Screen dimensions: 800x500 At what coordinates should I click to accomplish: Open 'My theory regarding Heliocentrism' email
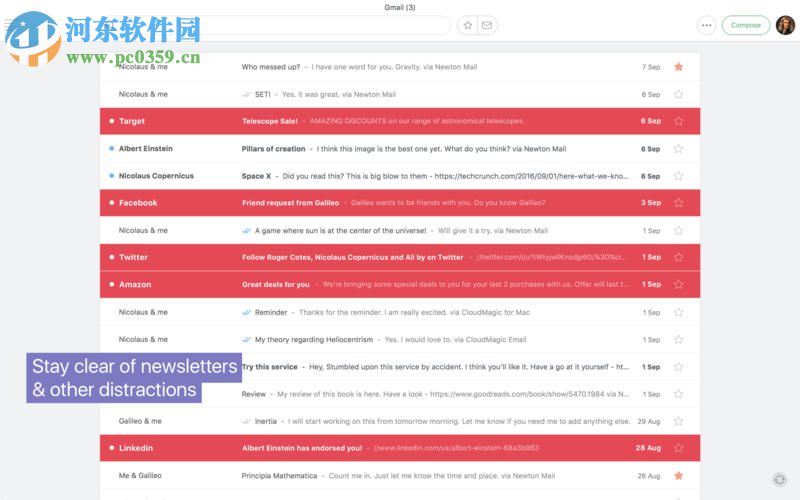coord(400,340)
